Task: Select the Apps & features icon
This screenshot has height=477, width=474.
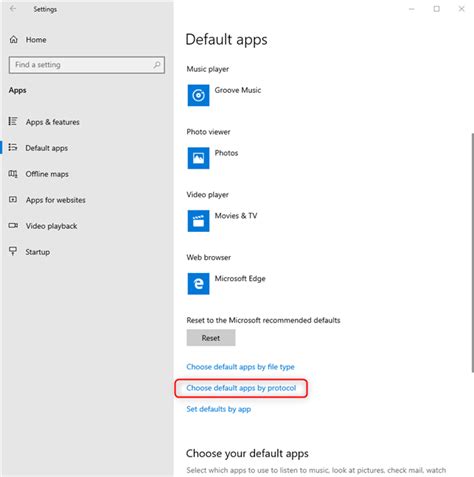Action: click(13, 121)
